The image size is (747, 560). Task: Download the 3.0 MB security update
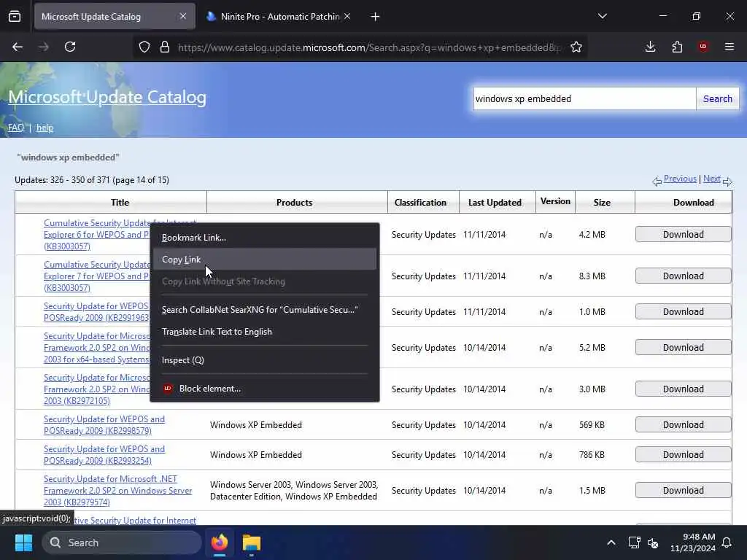coord(683,389)
